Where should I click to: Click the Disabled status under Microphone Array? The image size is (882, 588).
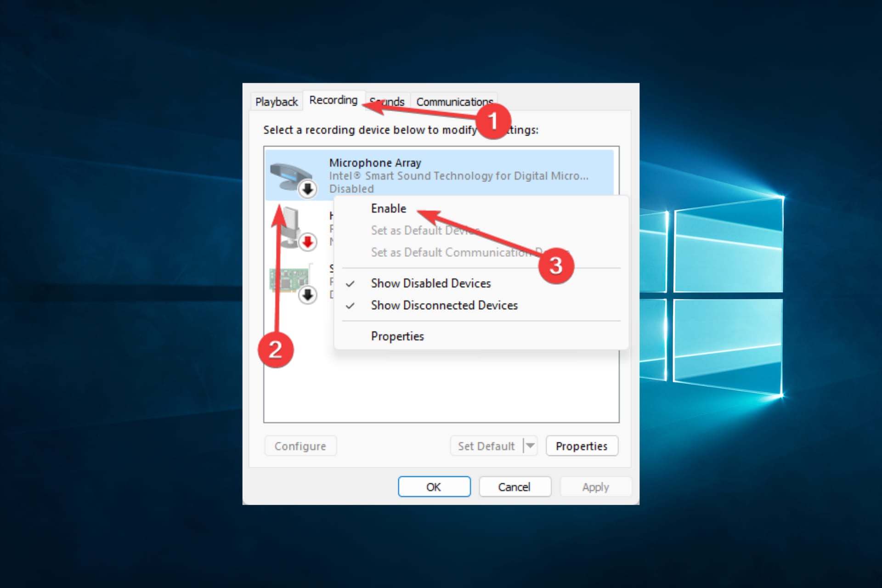pos(351,189)
